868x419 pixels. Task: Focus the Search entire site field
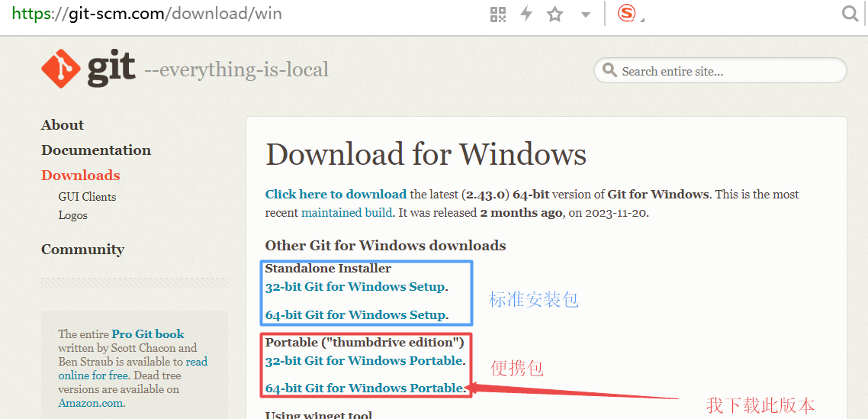pyautogui.click(x=720, y=70)
